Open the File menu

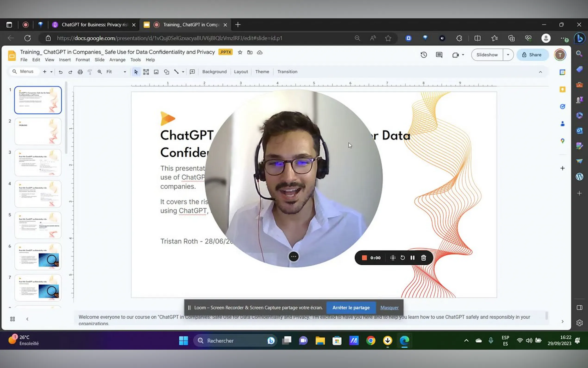coord(24,60)
